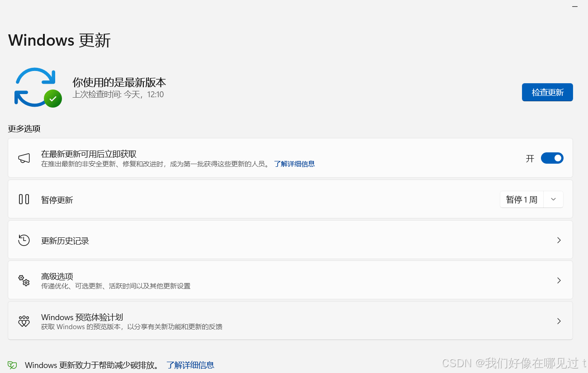This screenshot has height=373, width=588.
Task: Click the 上次检查时间: 今天，12:10 text
Action: [x=118, y=94]
